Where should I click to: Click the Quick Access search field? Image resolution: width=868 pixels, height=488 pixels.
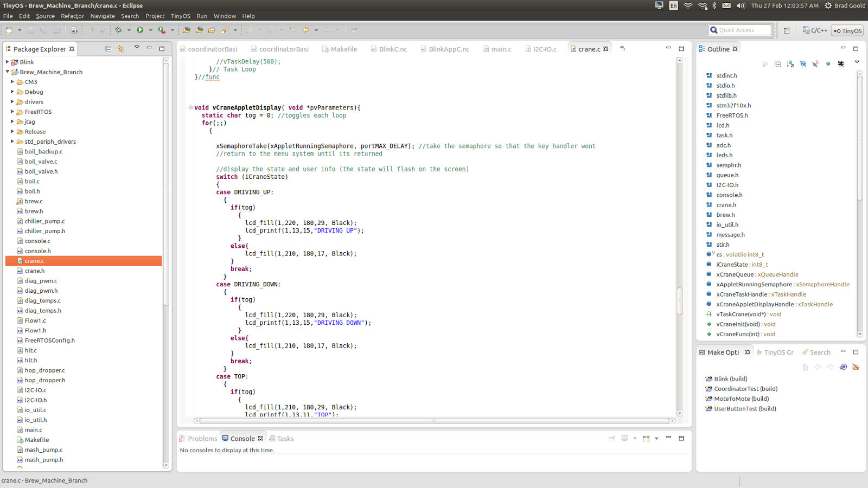coord(740,30)
